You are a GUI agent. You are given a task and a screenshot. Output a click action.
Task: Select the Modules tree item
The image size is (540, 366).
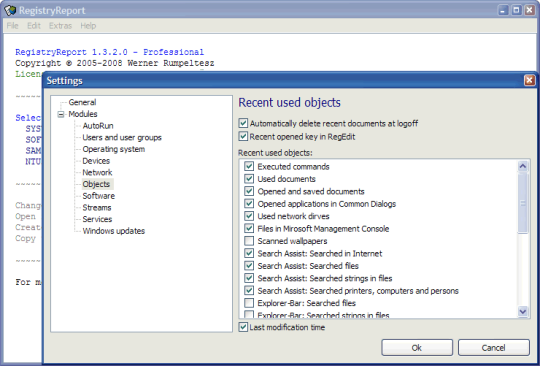(x=83, y=114)
